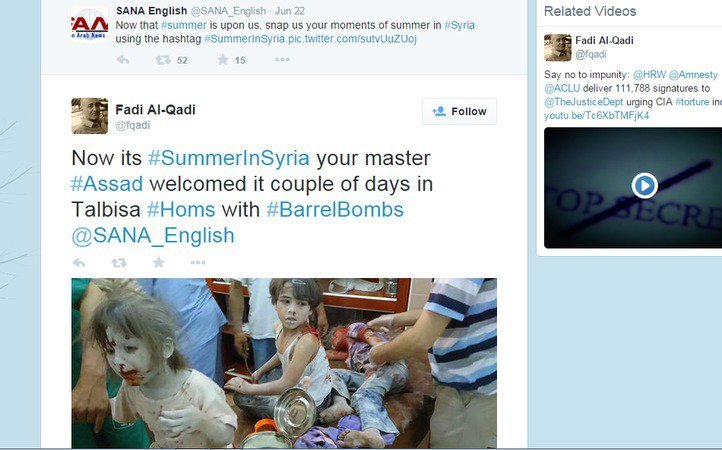This screenshot has height=450, width=722.
Task: Open more options on SANA English tweet
Action: [282, 59]
